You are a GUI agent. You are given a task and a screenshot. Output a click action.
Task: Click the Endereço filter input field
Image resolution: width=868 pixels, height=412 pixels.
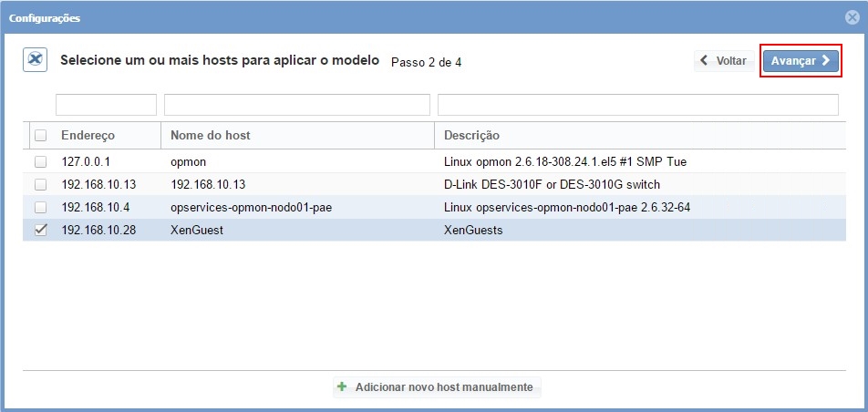pyautogui.click(x=106, y=105)
